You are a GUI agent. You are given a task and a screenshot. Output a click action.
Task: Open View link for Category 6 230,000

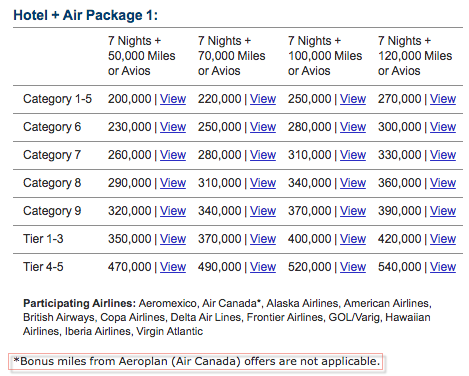tap(173, 127)
